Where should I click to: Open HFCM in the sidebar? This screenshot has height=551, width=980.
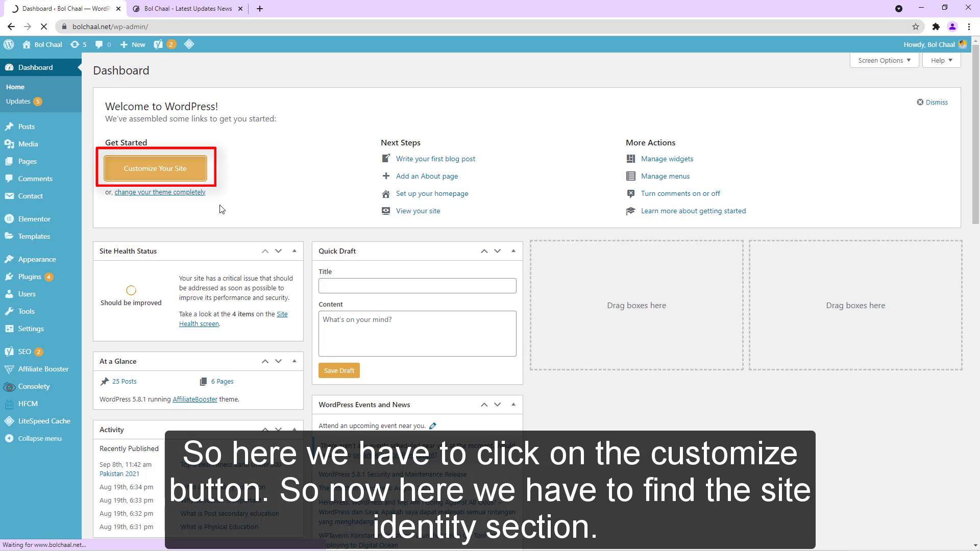(28, 404)
